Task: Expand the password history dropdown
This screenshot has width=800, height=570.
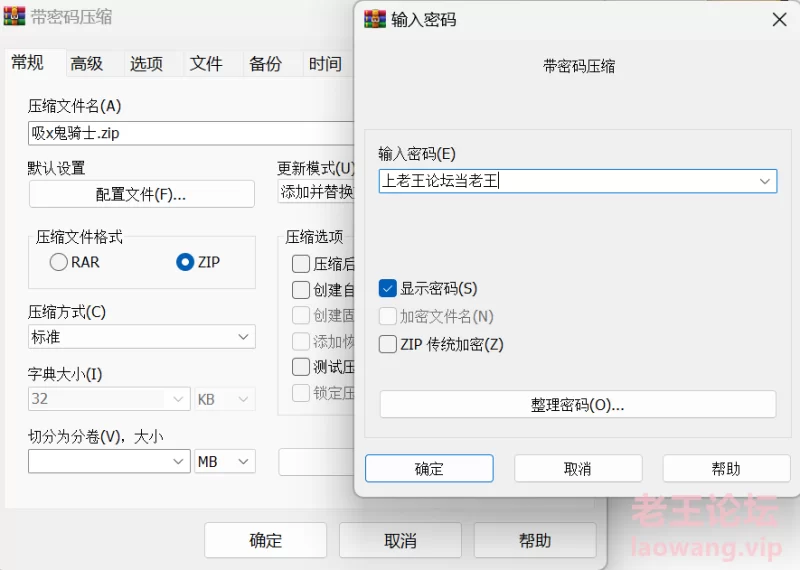Action: (765, 181)
